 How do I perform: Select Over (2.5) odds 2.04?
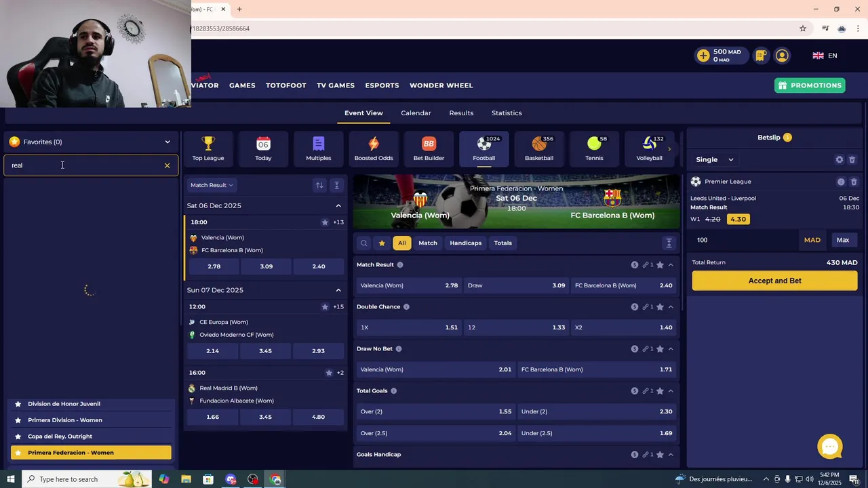pos(436,433)
